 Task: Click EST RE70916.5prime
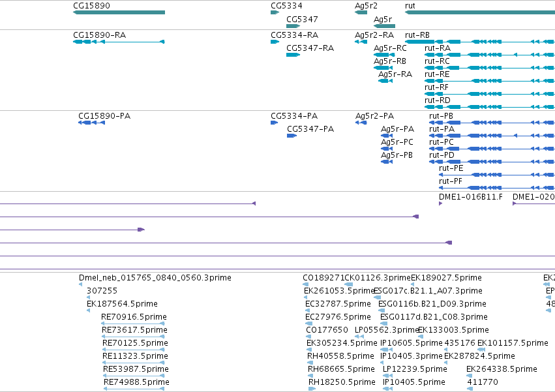pos(134,317)
